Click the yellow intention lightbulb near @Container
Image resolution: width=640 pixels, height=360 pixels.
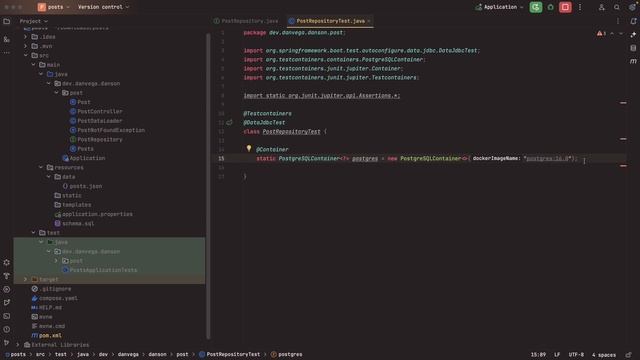[x=249, y=149]
